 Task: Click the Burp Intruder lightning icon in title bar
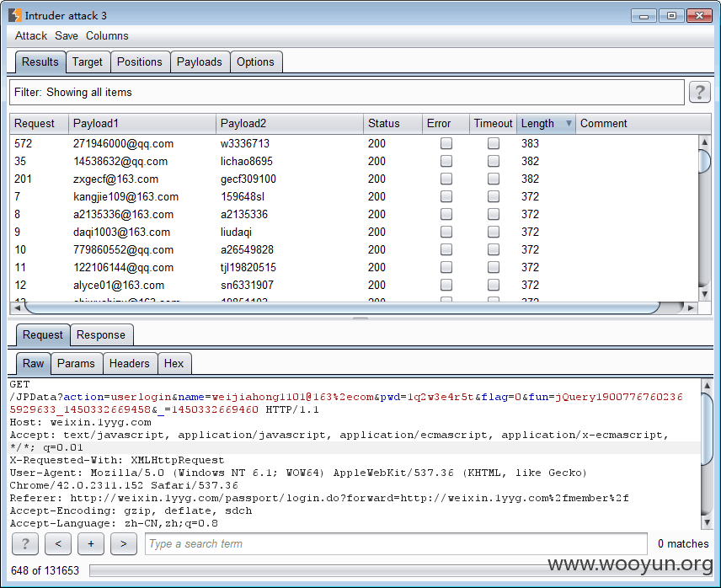click(15, 15)
